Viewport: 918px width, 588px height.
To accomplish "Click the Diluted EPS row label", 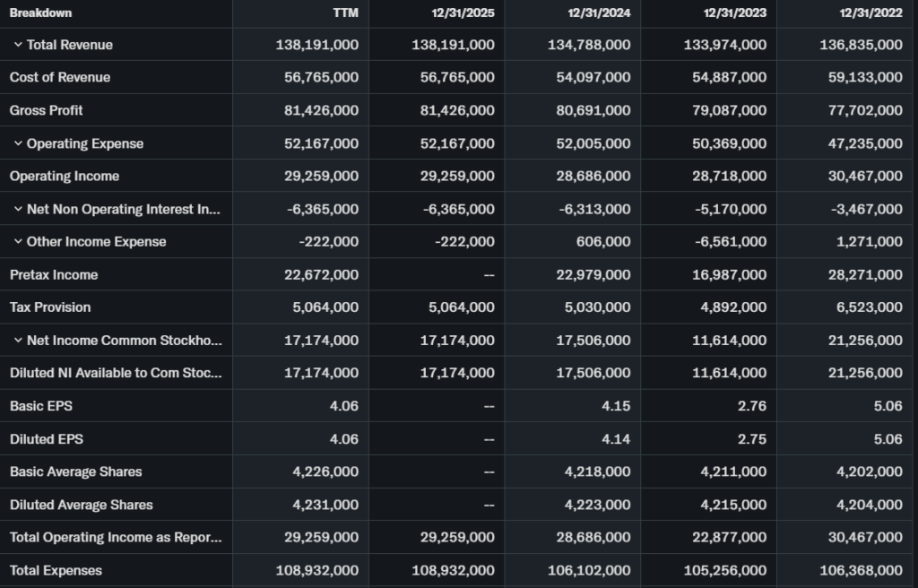I will pos(47,439).
